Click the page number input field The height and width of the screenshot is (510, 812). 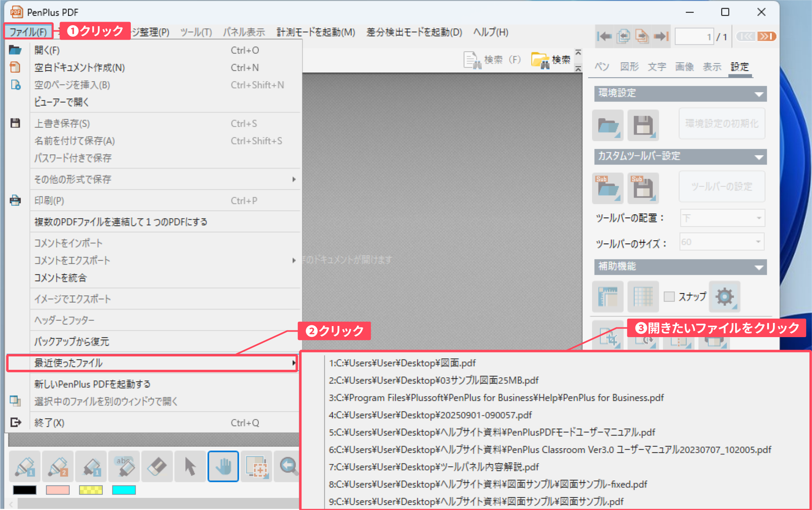(x=694, y=37)
